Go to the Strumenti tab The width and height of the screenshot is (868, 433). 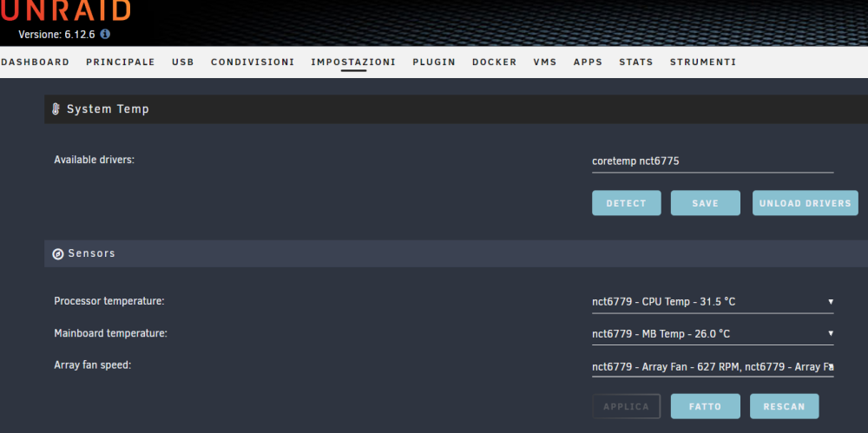703,62
